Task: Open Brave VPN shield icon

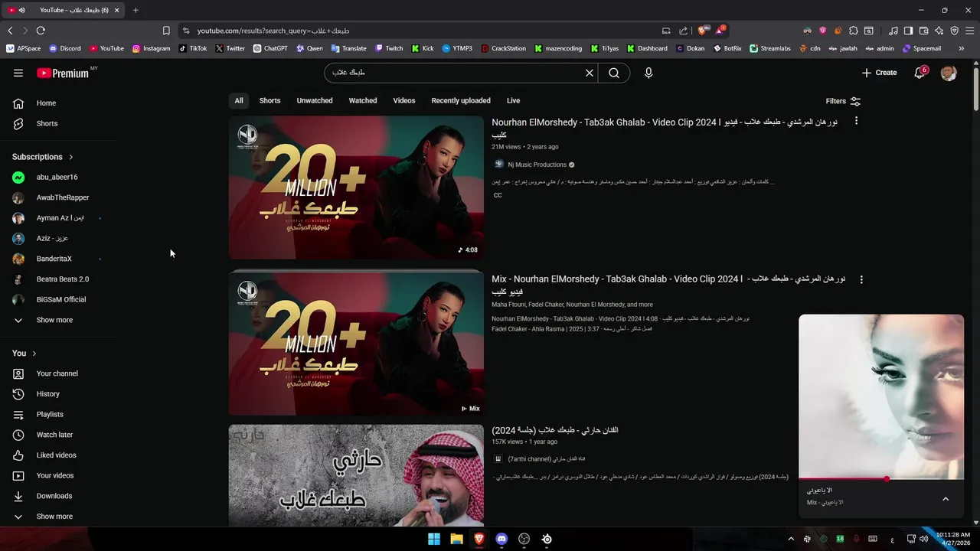Action: point(955,31)
